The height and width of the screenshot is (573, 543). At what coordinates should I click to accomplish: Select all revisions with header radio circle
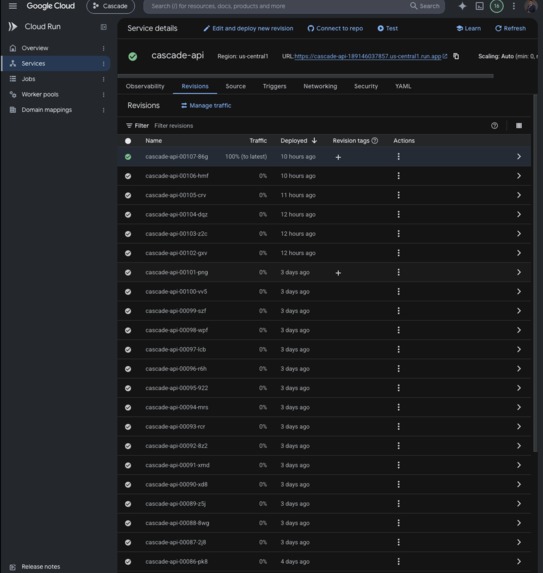128,141
